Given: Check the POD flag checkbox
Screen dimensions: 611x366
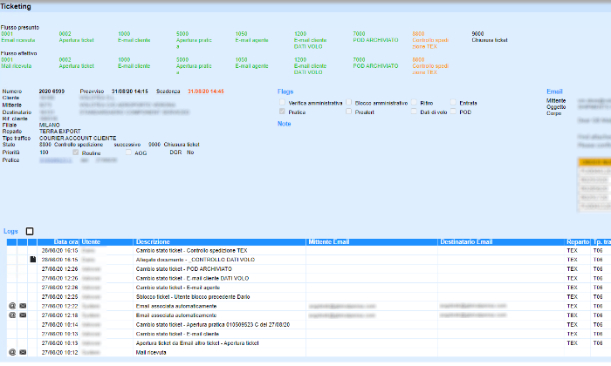Looking at the screenshot, I should pyautogui.click(x=453, y=111).
